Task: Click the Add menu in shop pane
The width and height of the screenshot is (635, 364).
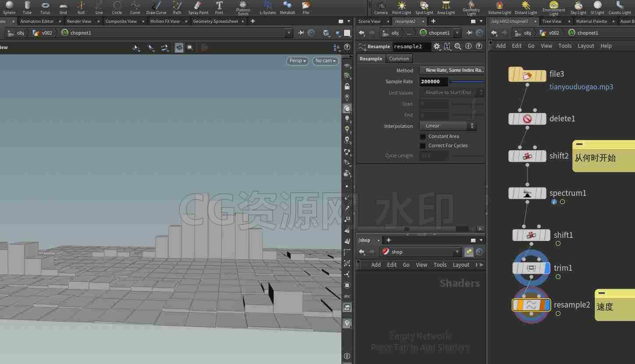Action: coord(376,265)
